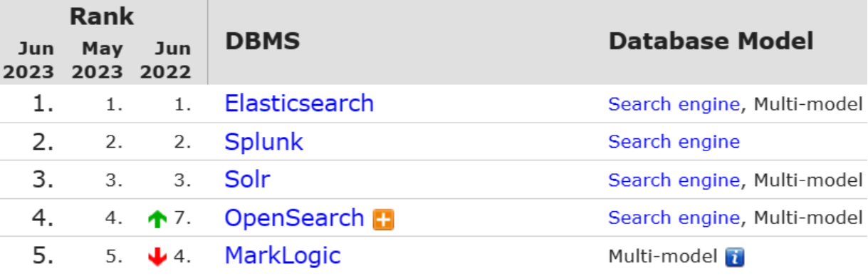
Task: Open the MarkLogic DBMS link
Action: click(x=283, y=255)
